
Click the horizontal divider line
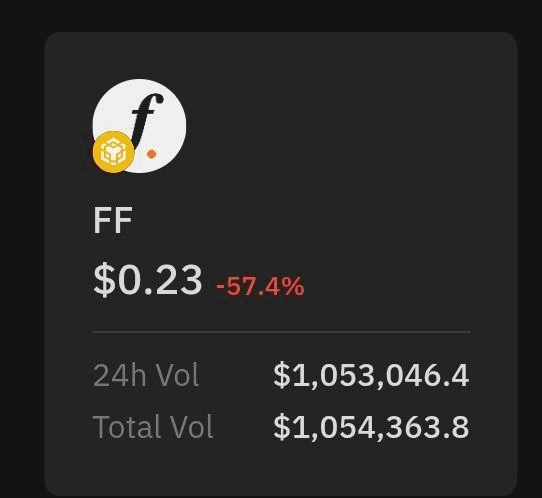tap(281, 332)
